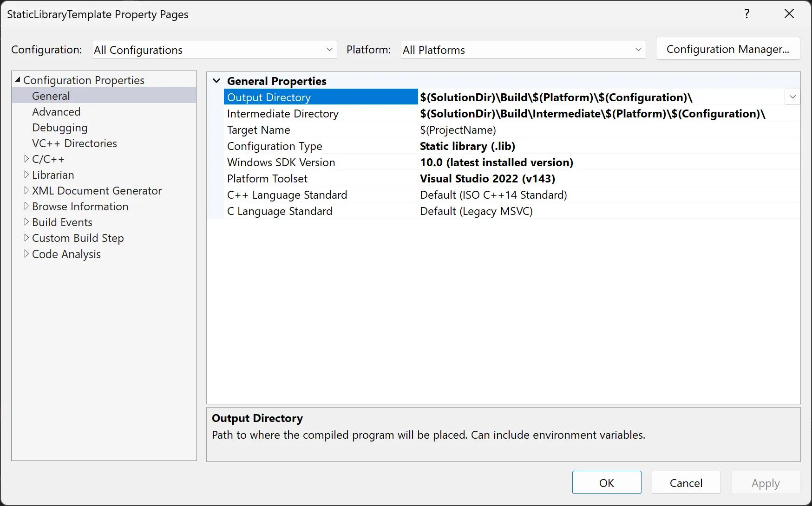812x506 pixels.
Task: Expand the XML Document Generator node
Action: 26,190
